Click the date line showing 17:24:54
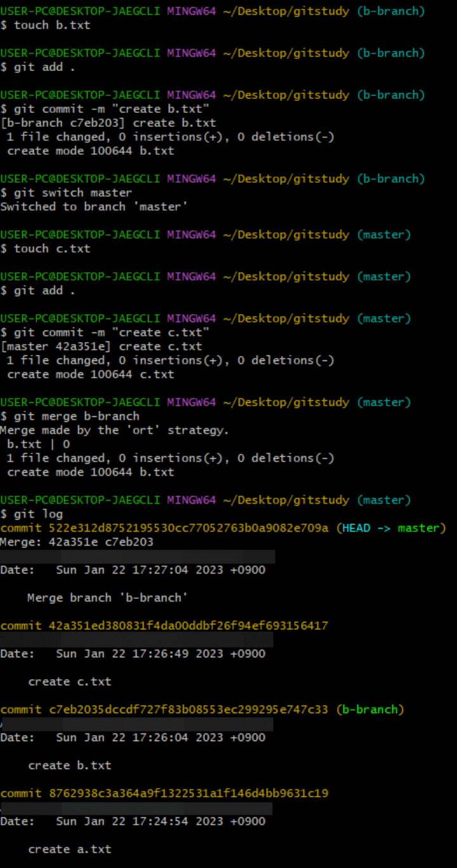 tap(133, 821)
